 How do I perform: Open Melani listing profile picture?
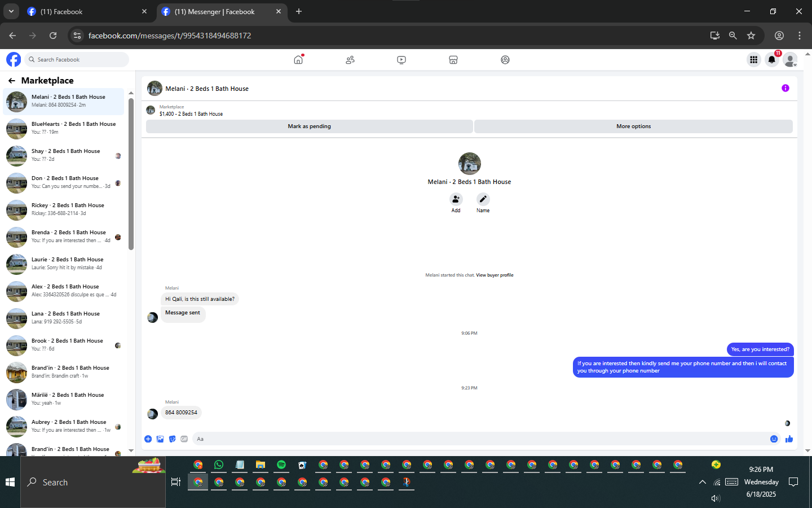coord(470,164)
